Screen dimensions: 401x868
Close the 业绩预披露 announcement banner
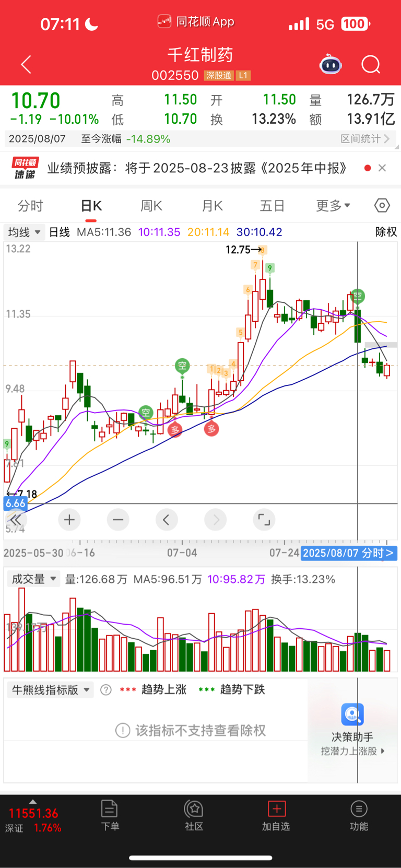click(x=382, y=168)
